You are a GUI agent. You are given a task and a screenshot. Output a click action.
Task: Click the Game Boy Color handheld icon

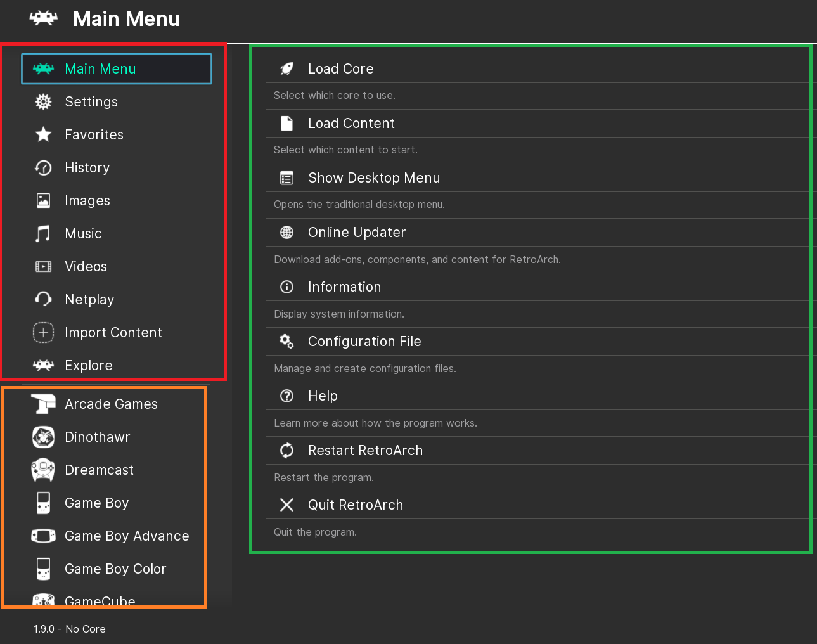coord(43,569)
